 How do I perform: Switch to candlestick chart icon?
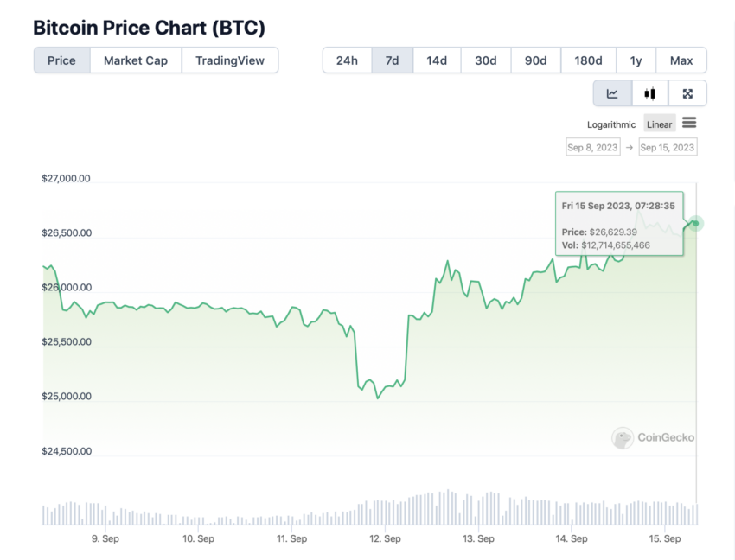[649, 93]
